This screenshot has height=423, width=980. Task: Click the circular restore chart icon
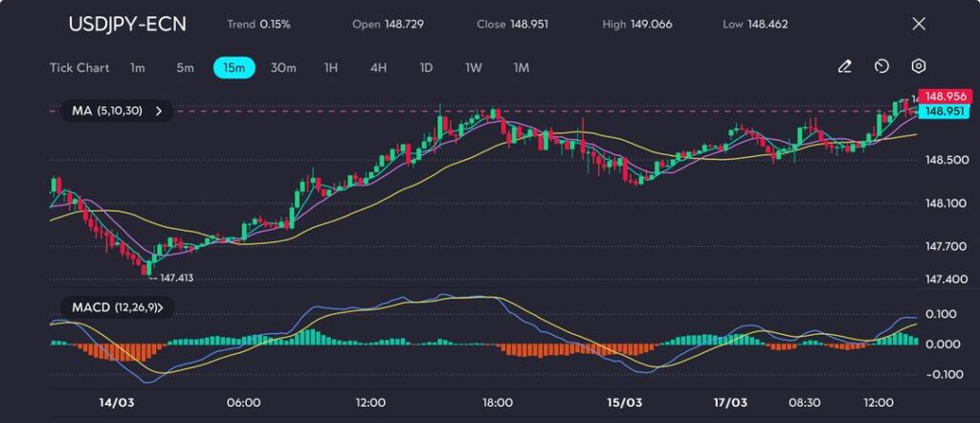pyautogui.click(x=881, y=67)
